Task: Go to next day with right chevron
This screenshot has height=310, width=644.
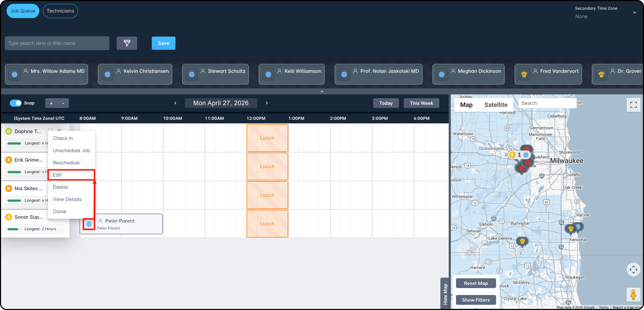Action: (267, 103)
